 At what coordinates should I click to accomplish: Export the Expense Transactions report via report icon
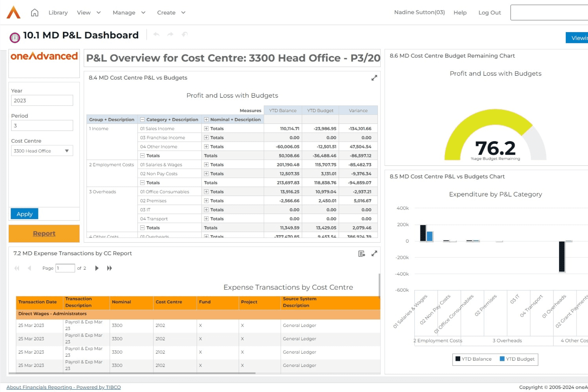coord(361,253)
